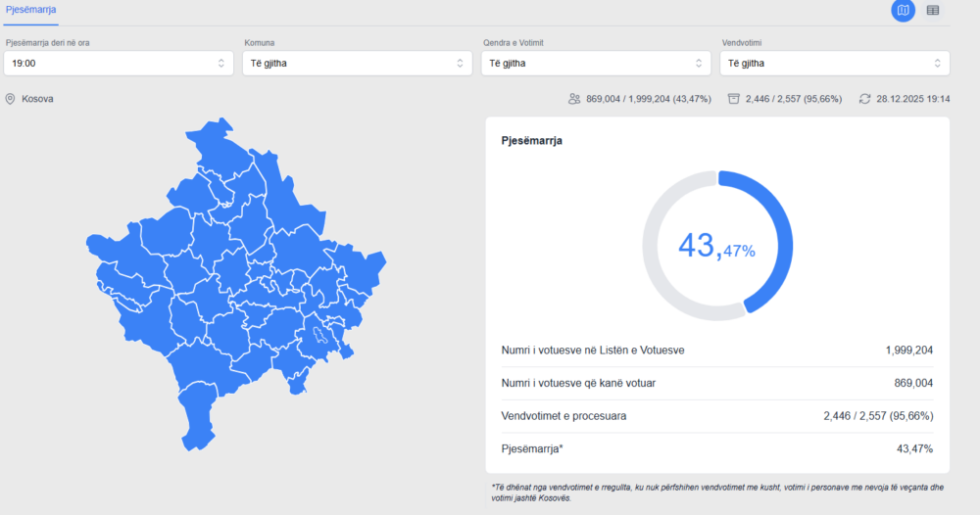Expand the Vendvotimi dropdown
The image size is (980, 515).
click(x=833, y=64)
